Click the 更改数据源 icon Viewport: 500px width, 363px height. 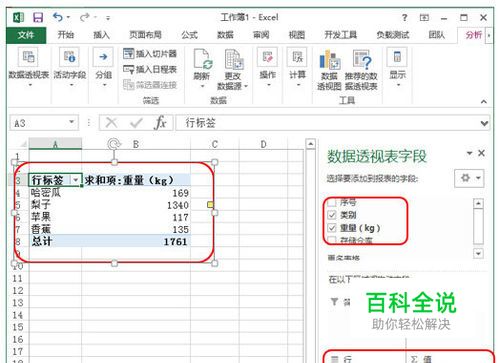pos(233,59)
